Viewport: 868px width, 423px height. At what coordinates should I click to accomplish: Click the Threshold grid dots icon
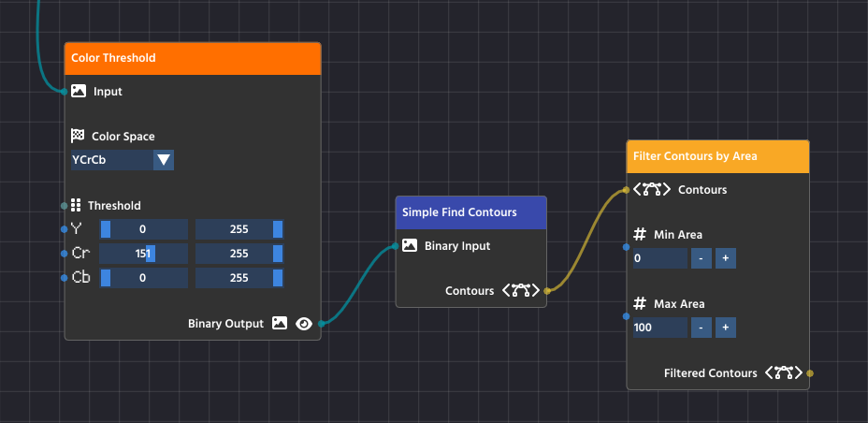click(77, 206)
